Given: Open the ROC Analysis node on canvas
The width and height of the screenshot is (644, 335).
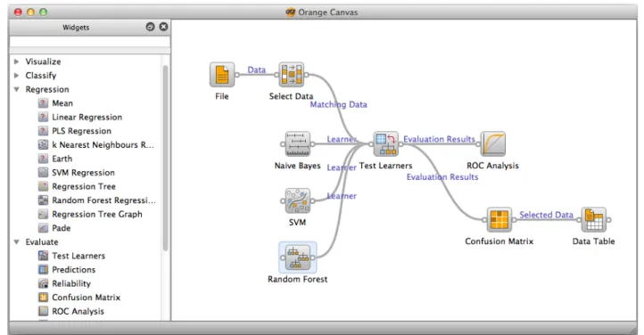Looking at the screenshot, I should [492, 144].
